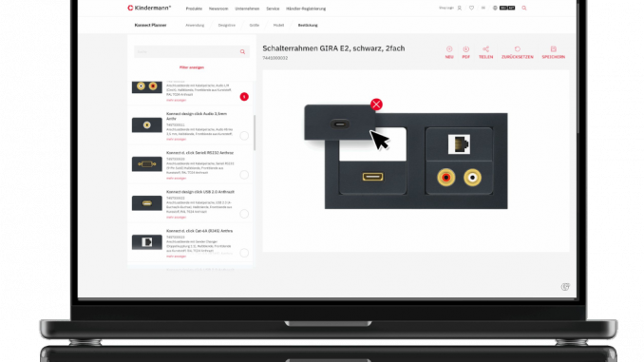
Task: Go to the Größe step tab
Action: [255, 25]
